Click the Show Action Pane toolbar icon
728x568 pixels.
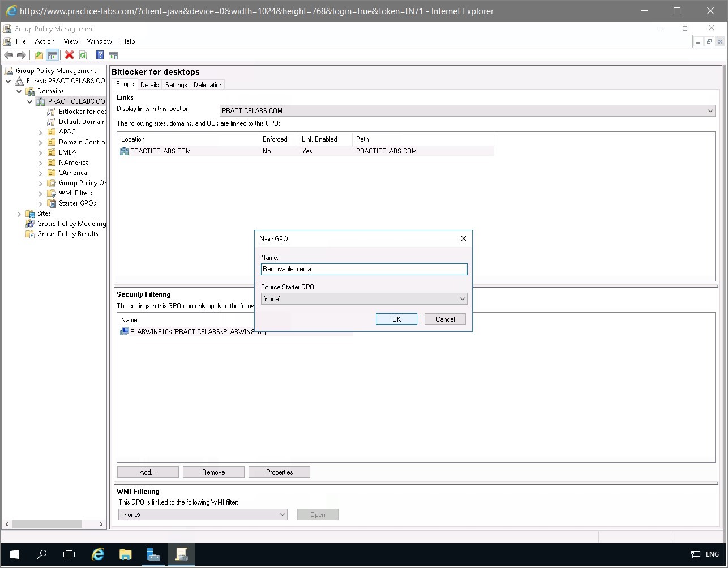click(x=113, y=55)
